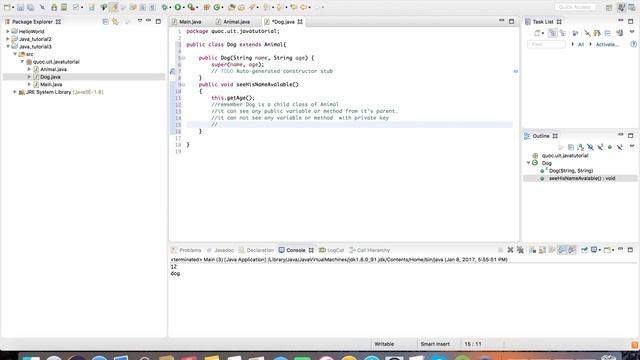Toggle Link with Editor in Package Explorer
This screenshot has height=360, width=640.
coord(116,21)
